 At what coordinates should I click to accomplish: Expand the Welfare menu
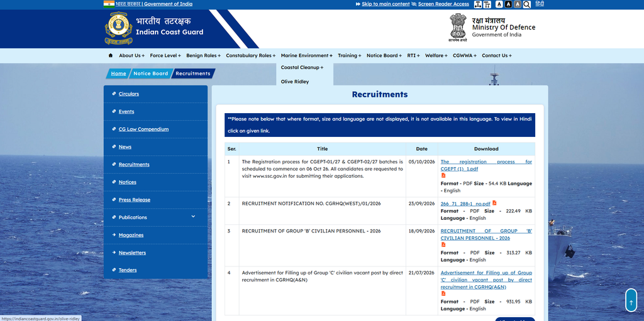point(436,55)
